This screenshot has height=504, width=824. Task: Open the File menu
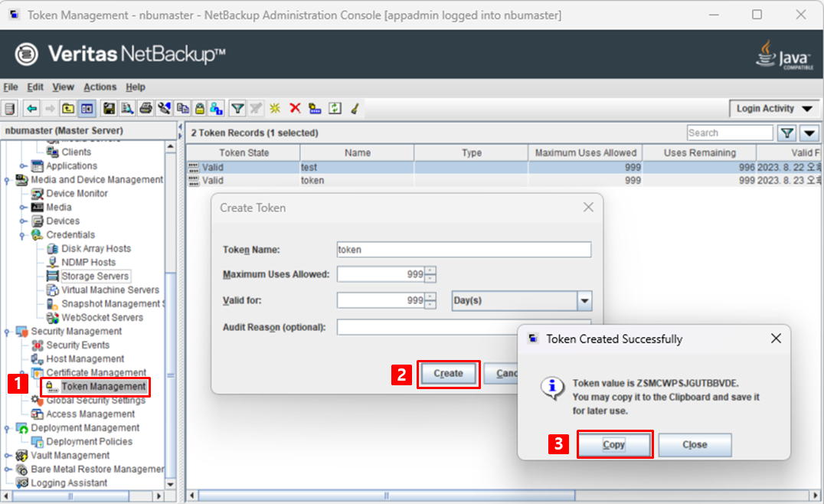(11, 87)
